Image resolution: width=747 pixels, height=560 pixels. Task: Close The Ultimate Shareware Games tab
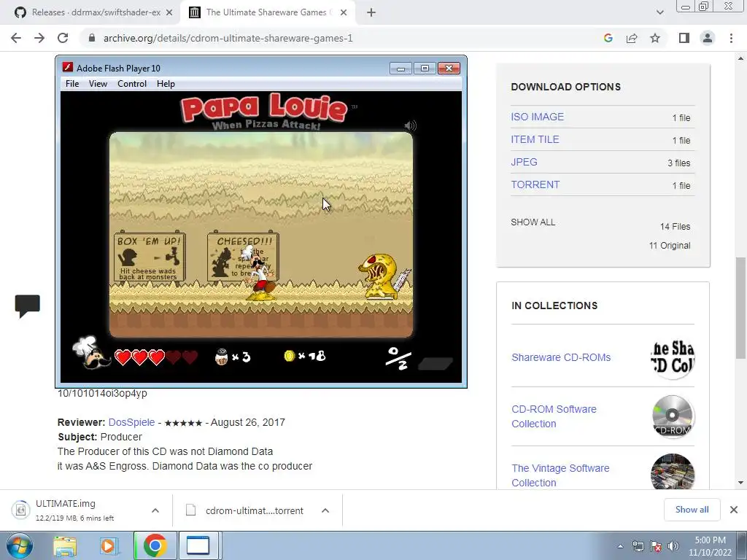pos(344,13)
